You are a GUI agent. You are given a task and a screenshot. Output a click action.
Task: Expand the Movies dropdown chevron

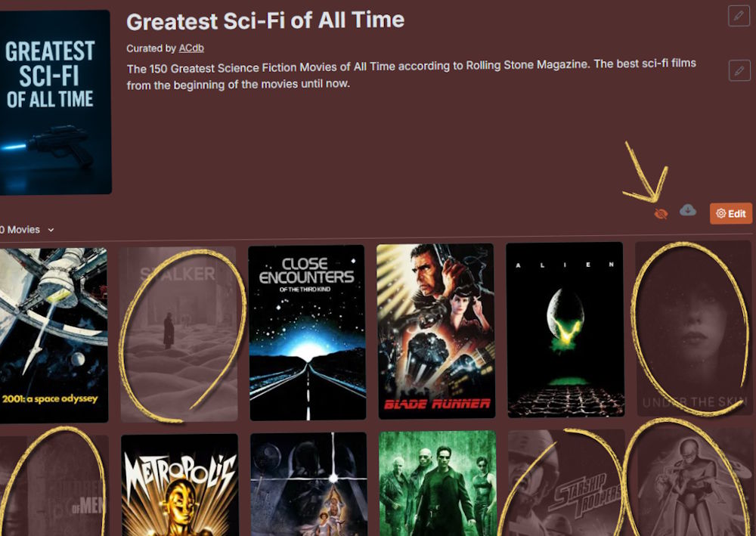tap(51, 231)
